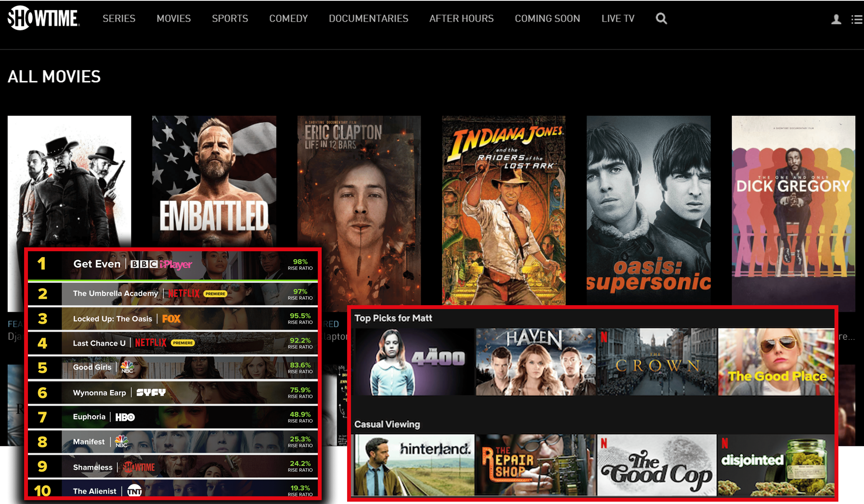
Task: Select Locked Up: The Oasis row
Action: [x=173, y=319]
